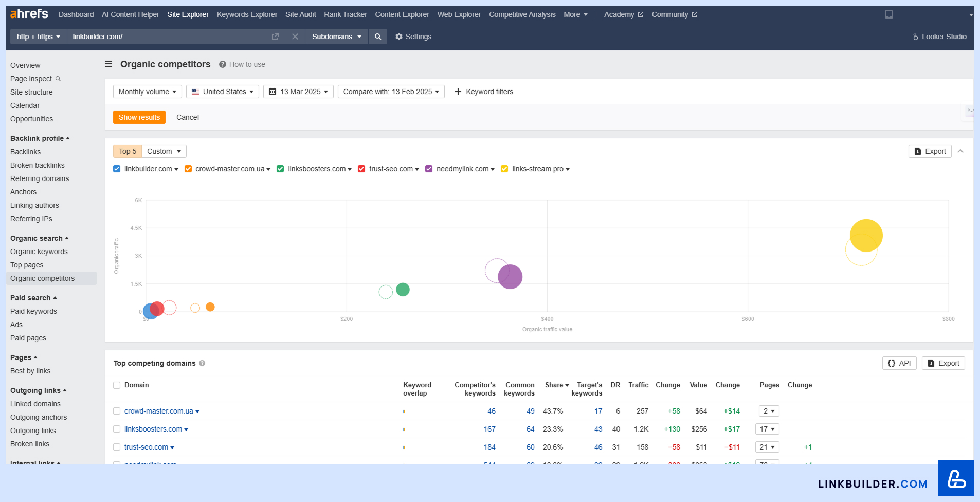Image resolution: width=980 pixels, height=502 pixels.
Task: Click the search magnifier button
Action: pos(378,37)
